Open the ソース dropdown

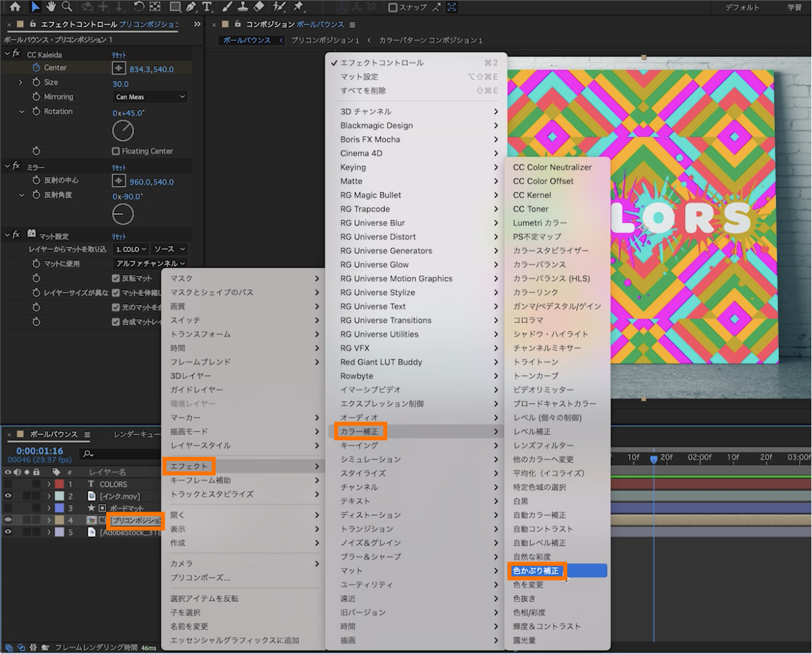[170, 249]
